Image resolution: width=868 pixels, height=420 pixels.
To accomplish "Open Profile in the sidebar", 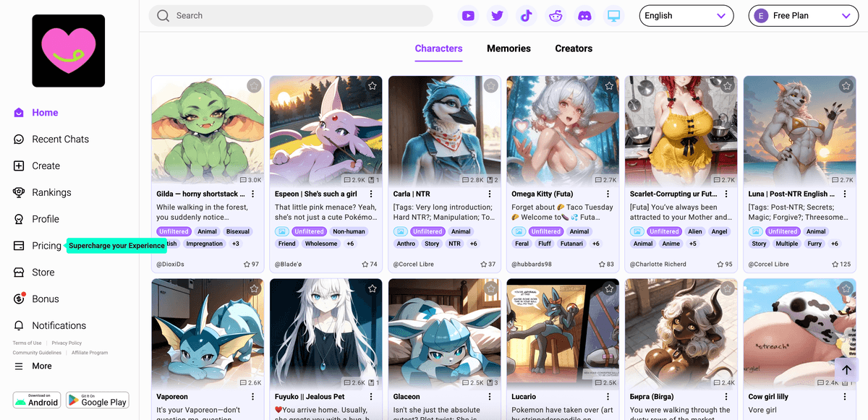I will [x=36, y=219].
